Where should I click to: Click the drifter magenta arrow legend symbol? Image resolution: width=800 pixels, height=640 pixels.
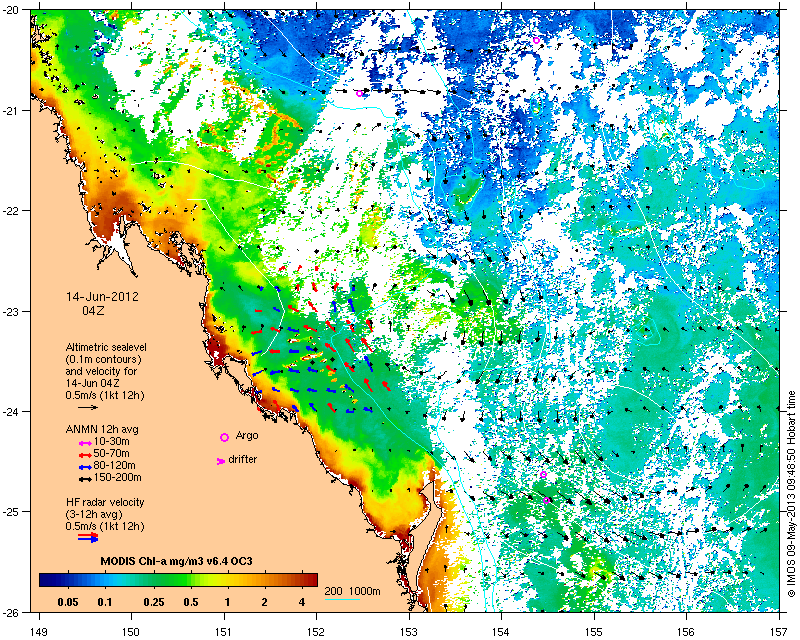(220, 461)
